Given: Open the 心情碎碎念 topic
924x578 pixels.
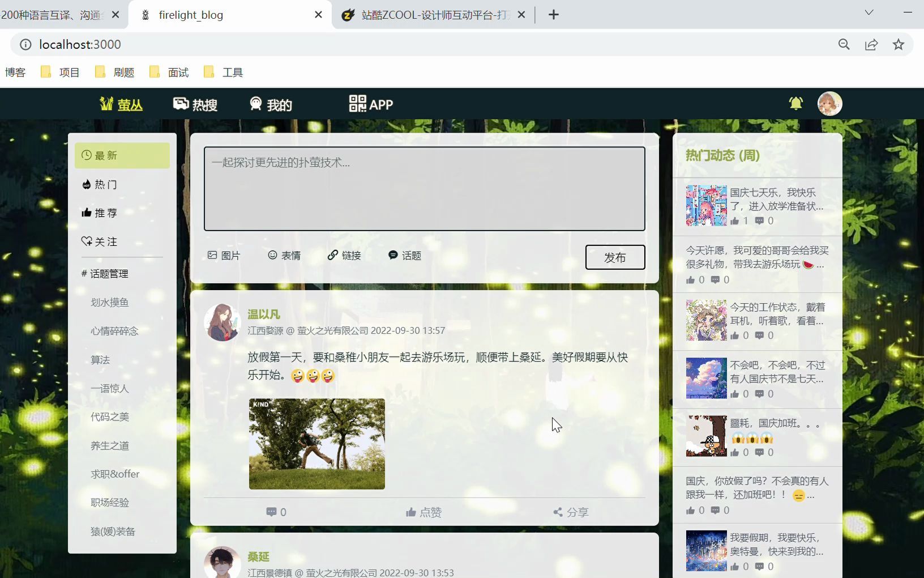Looking at the screenshot, I should coord(114,331).
